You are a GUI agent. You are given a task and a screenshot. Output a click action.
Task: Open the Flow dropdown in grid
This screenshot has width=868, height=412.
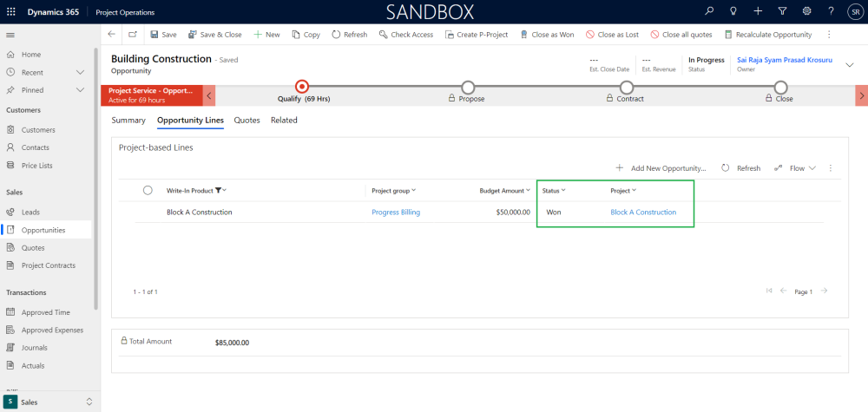(795, 168)
